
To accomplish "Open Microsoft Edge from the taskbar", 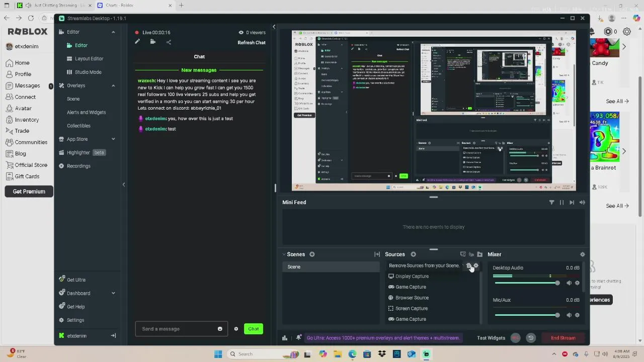I will [352, 354].
